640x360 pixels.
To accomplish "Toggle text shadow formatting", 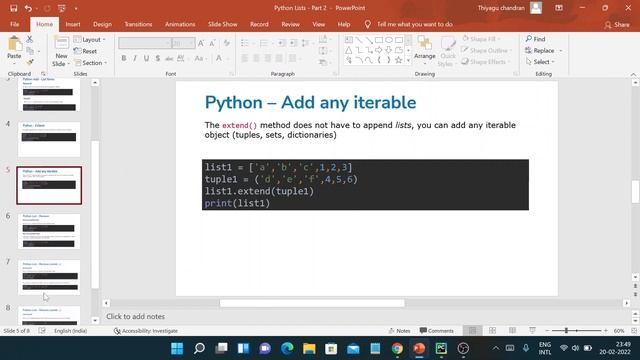I will click(x=158, y=58).
